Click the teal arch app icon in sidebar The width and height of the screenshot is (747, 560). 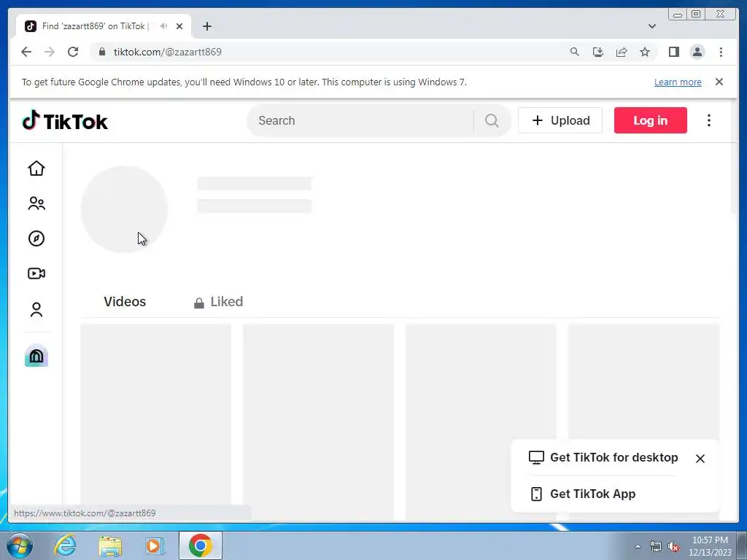[x=36, y=355]
